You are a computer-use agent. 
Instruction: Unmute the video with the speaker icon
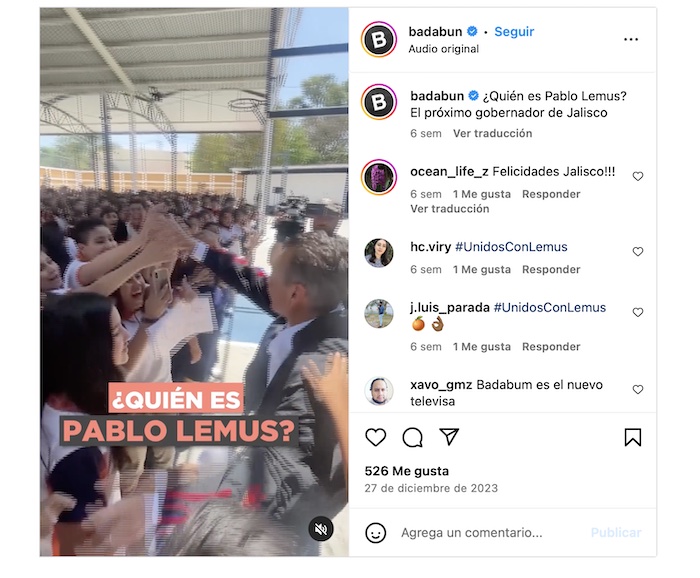[x=321, y=529]
